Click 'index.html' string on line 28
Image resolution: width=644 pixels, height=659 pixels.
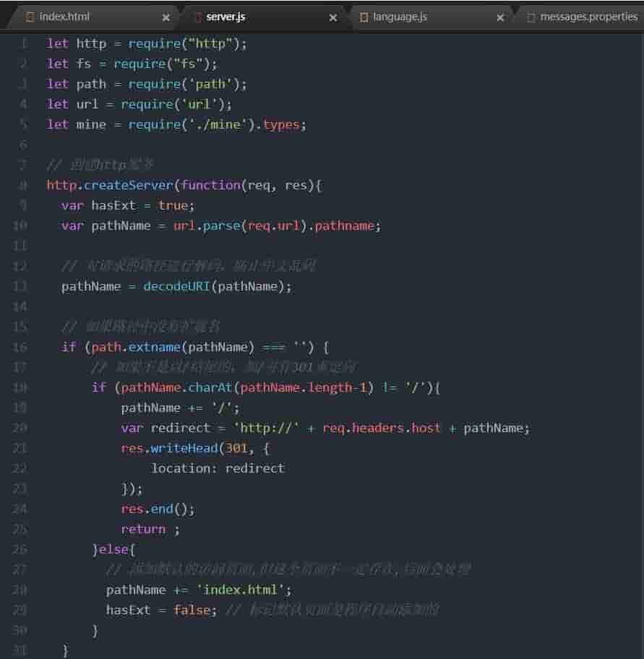(241, 590)
